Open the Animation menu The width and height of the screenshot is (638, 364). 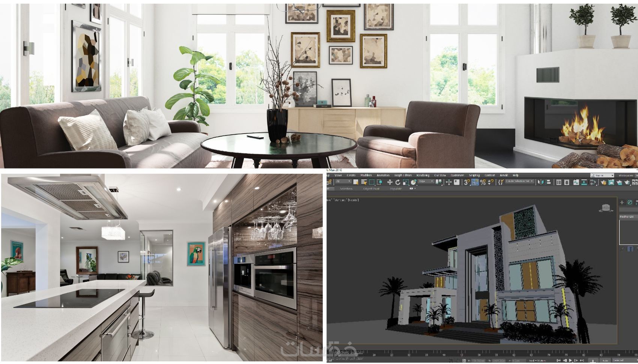[x=383, y=175]
